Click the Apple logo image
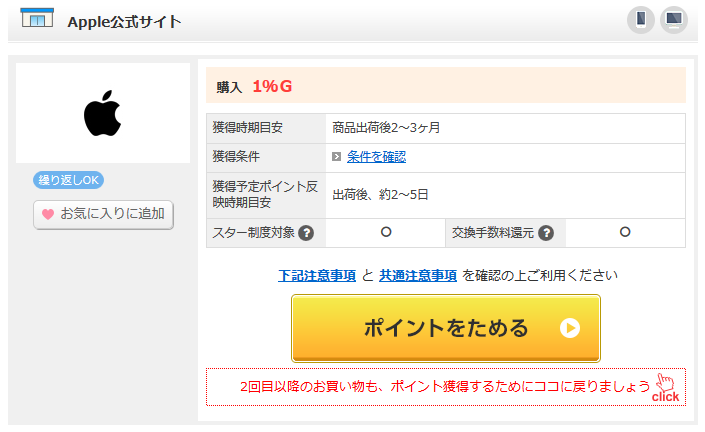The width and height of the screenshot is (705, 432). pyautogui.click(x=102, y=114)
